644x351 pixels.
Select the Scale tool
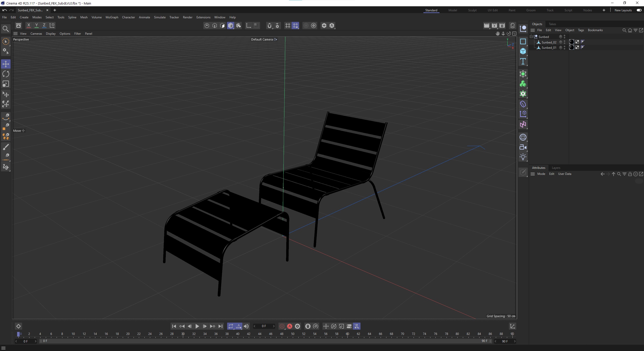pos(6,84)
